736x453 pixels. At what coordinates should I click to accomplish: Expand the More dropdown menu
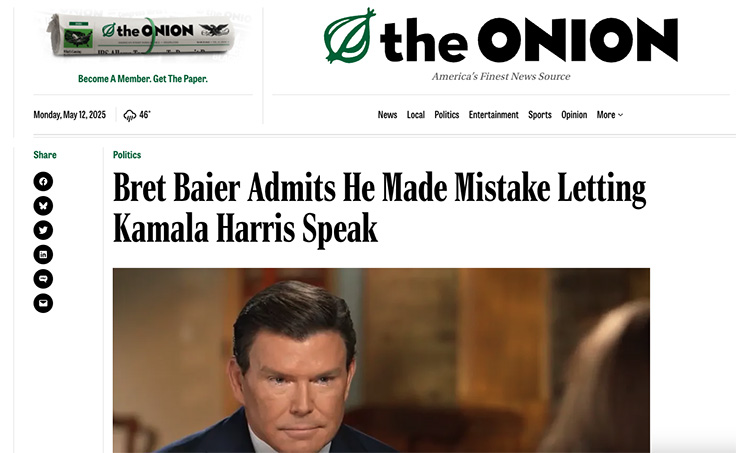pos(609,115)
